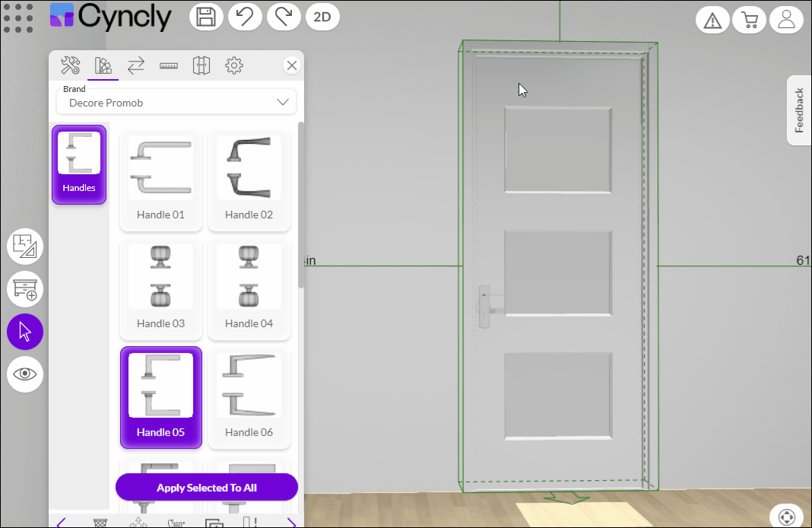Open the tools wrench tab
The width and height of the screenshot is (812, 528).
[x=71, y=65]
